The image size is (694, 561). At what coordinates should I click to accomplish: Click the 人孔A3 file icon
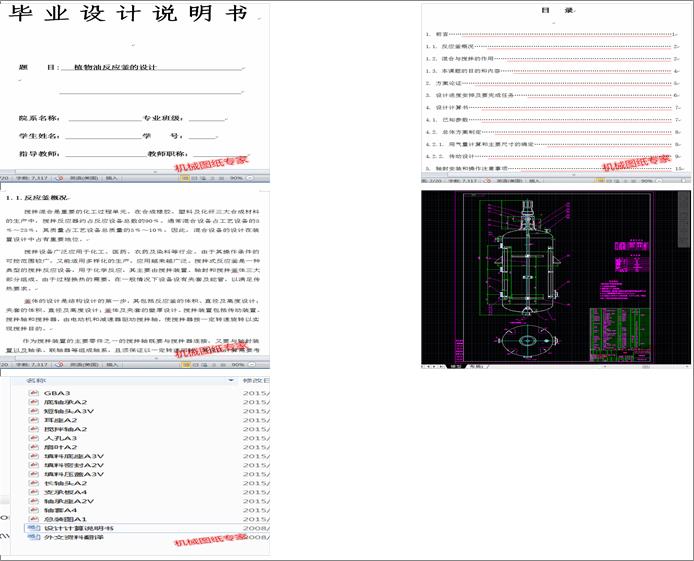coord(33,438)
